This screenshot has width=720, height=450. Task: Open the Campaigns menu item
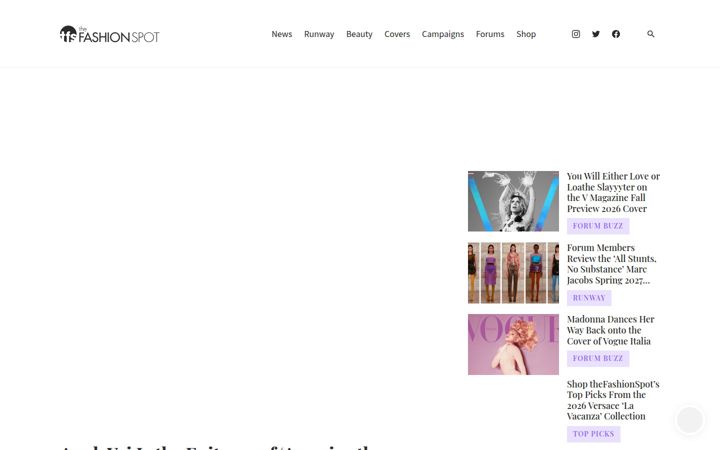point(443,34)
